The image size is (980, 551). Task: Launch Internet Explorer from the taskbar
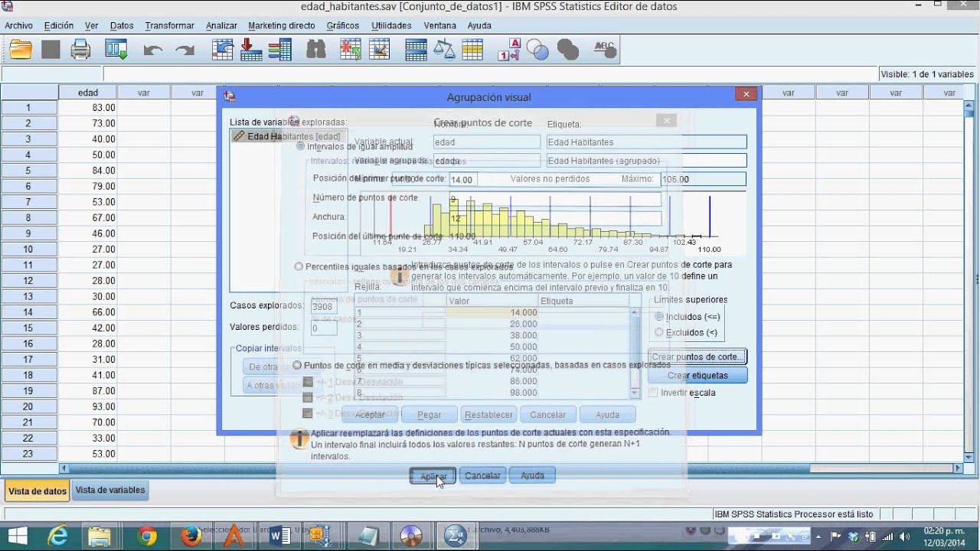pos(57,536)
